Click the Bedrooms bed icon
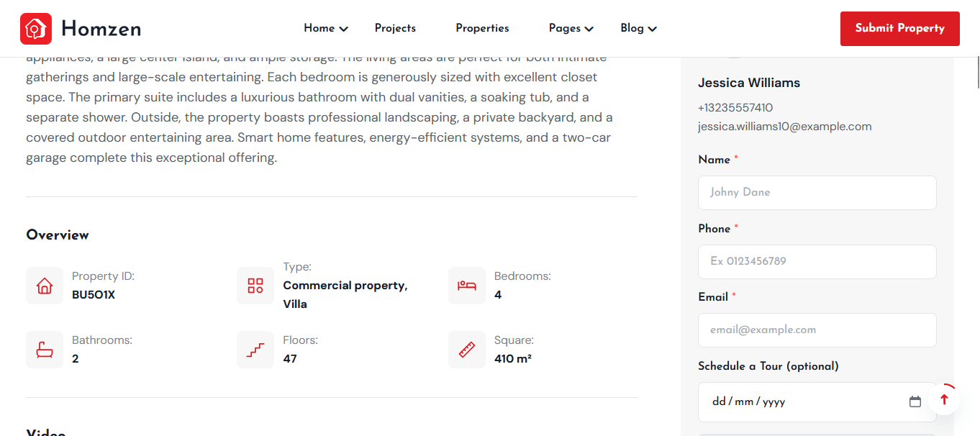The width and height of the screenshot is (980, 436). coord(467,286)
